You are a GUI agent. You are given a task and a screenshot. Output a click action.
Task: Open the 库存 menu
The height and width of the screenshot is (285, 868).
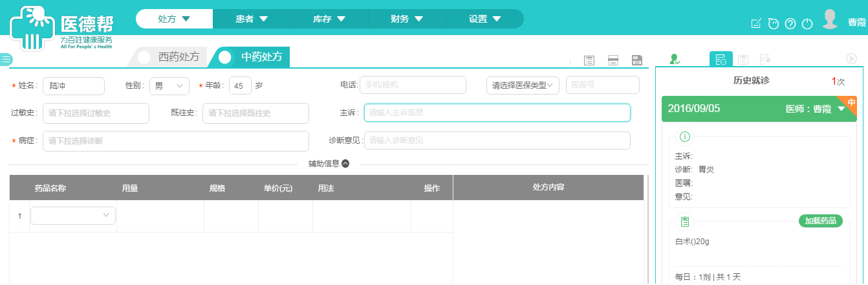(329, 19)
